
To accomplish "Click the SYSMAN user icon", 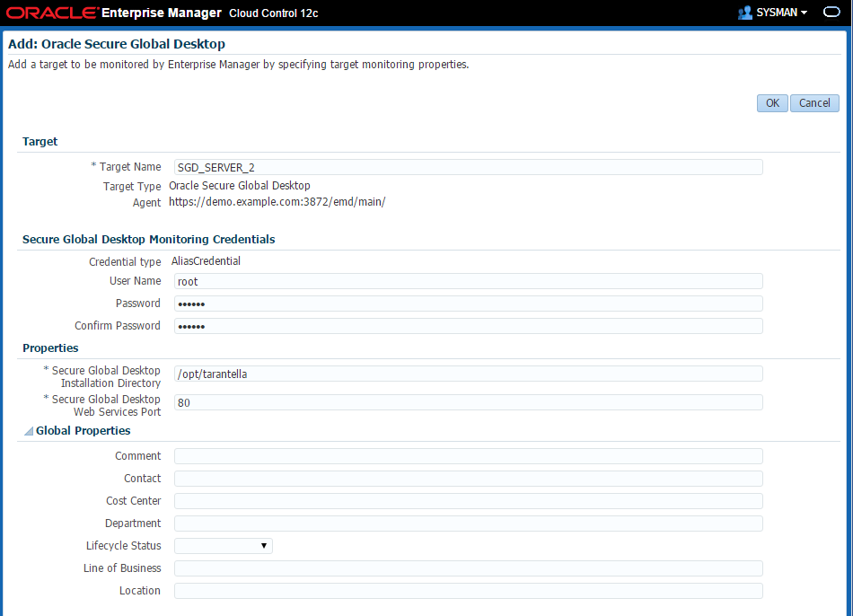I will pyautogui.click(x=744, y=13).
